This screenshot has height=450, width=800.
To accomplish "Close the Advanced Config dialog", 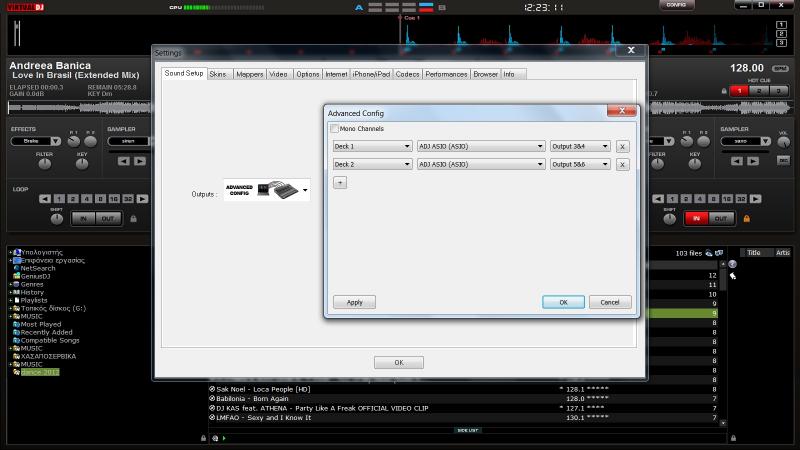I will click(x=621, y=111).
